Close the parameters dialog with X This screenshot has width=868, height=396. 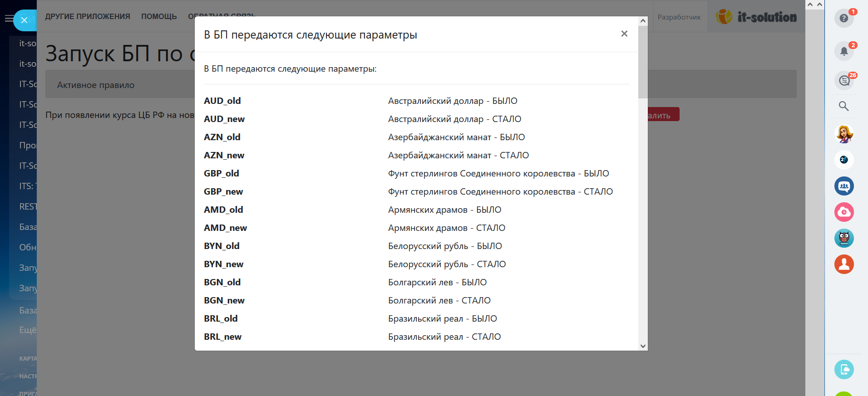pyautogui.click(x=624, y=34)
